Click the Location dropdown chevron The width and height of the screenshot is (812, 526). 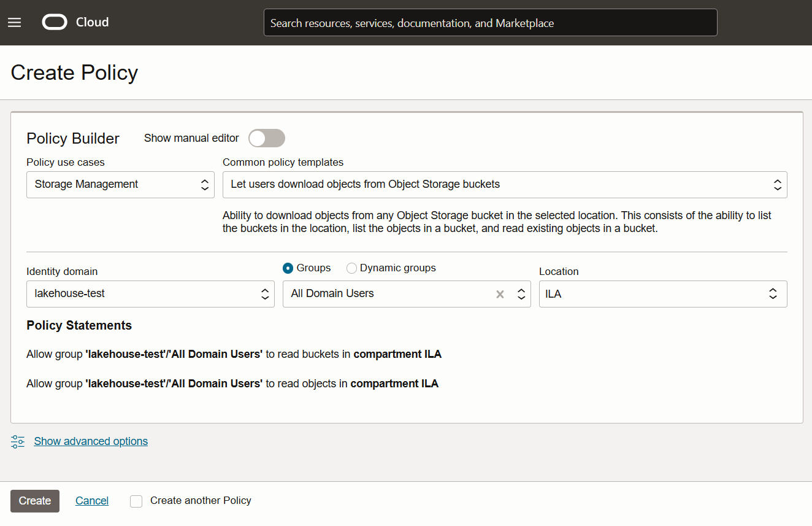773,294
